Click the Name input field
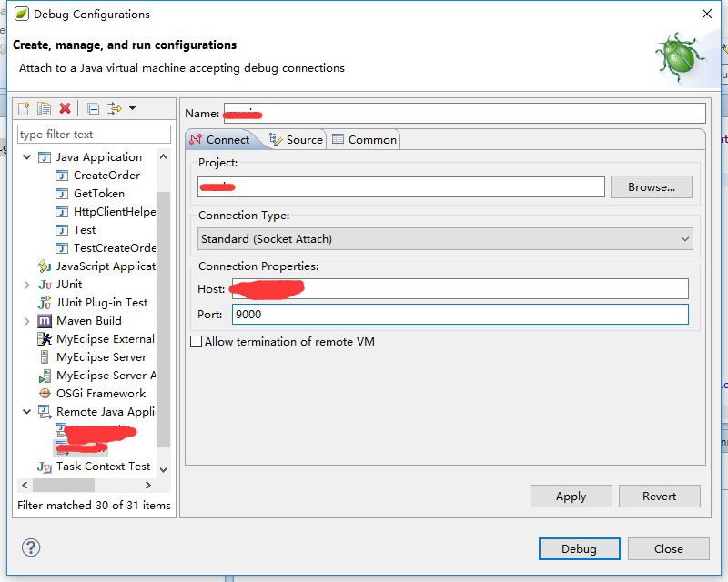The height and width of the screenshot is (582, 728). tap(465, 114)
